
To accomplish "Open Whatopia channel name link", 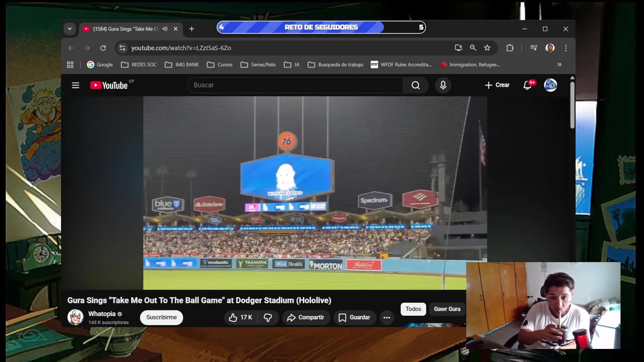I will pyautogui.click(x=102, y=314).
